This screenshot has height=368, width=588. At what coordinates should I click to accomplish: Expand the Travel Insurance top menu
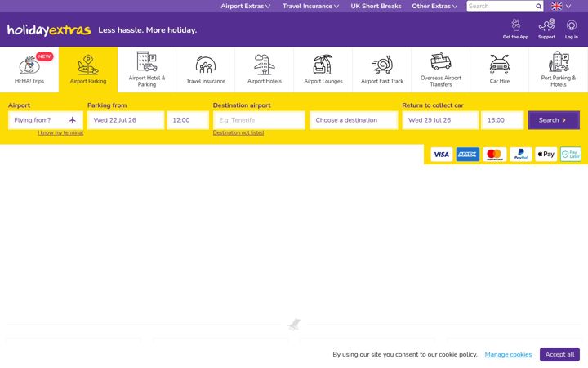(310, 6)
